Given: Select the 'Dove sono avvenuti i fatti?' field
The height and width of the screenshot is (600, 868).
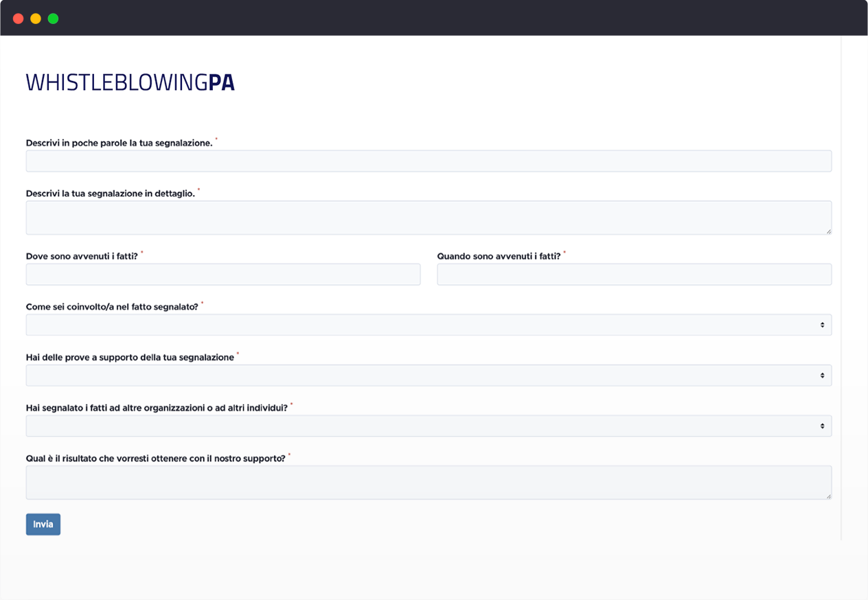Looking at the screenshot, I should [x=223, y=275].
